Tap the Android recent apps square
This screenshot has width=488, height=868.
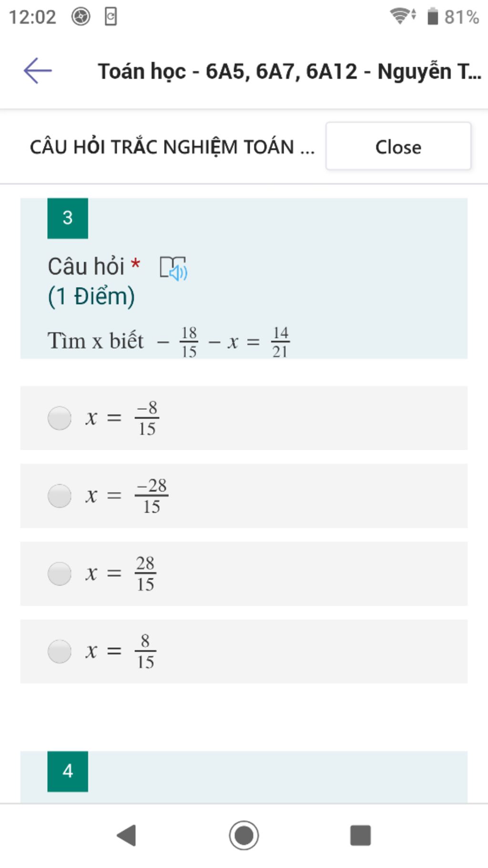(360, 835)
